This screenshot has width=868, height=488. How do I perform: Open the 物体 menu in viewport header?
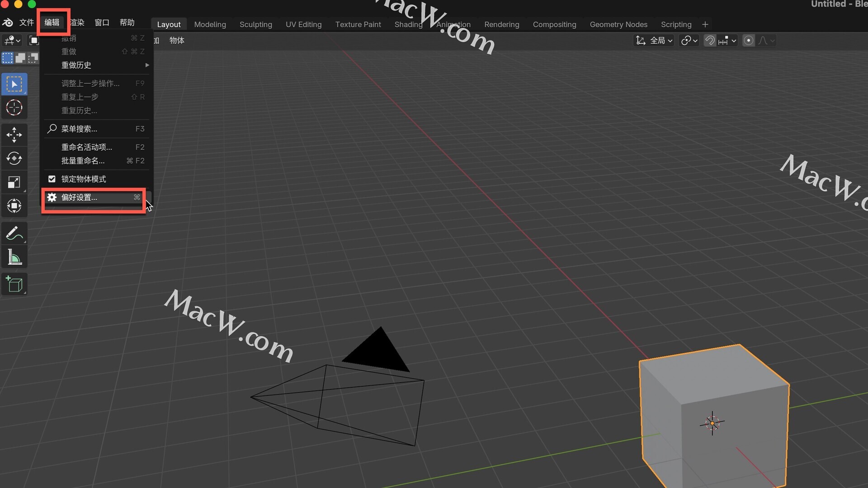177,41
